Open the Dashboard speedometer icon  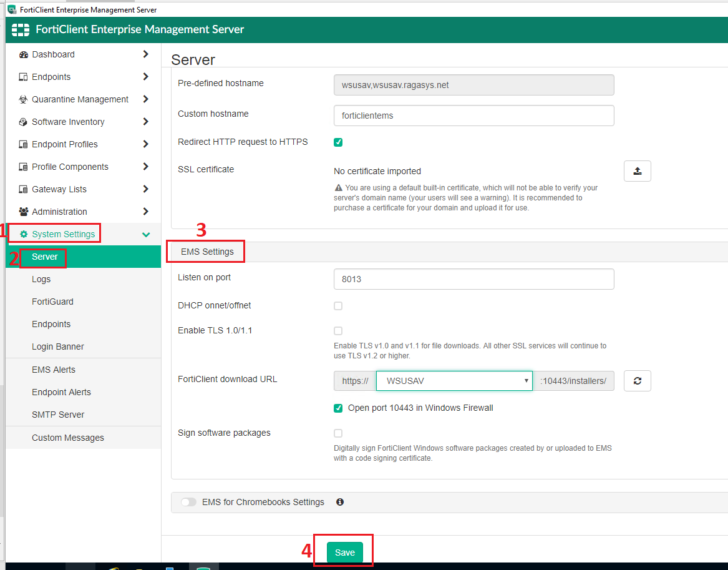22,54
